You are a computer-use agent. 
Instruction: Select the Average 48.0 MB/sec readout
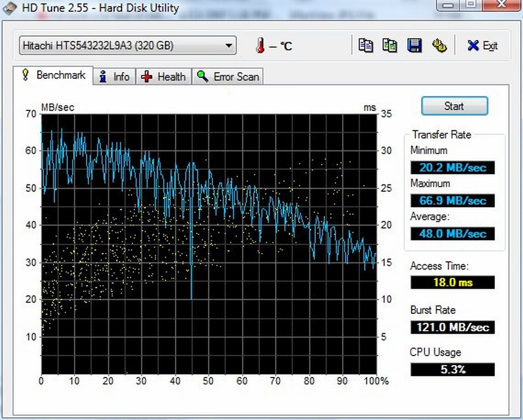point(452,233)
